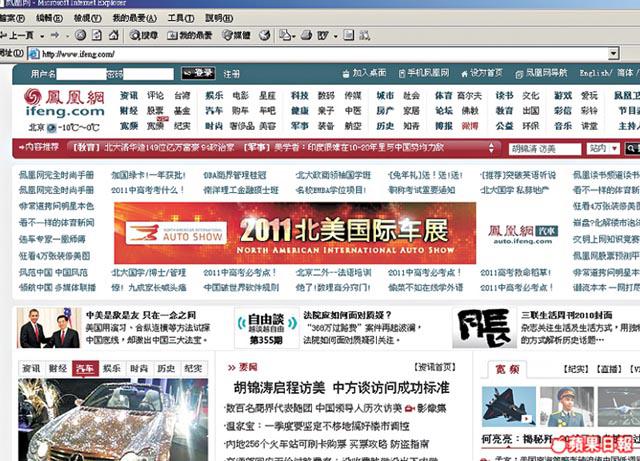Print the page using printer icon

307,36
